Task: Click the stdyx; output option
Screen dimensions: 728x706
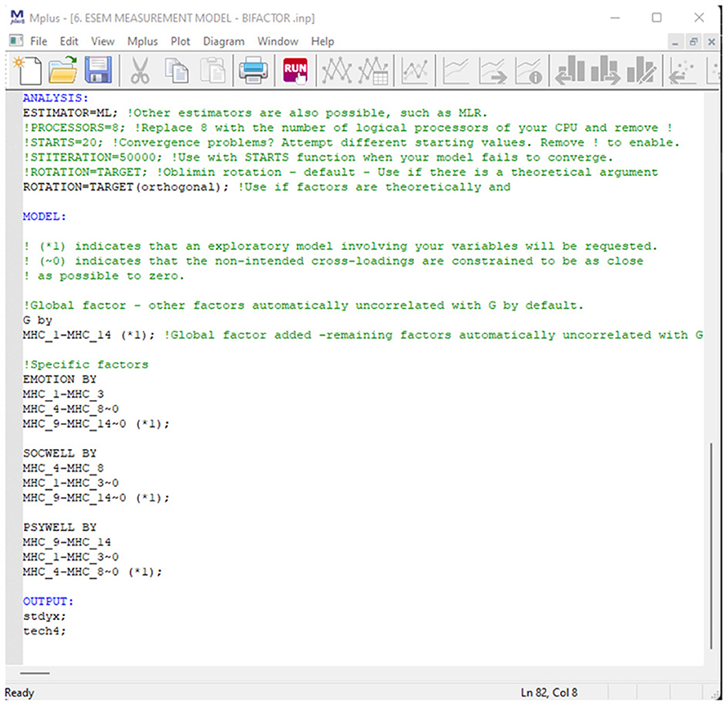Action: [45, 616]
